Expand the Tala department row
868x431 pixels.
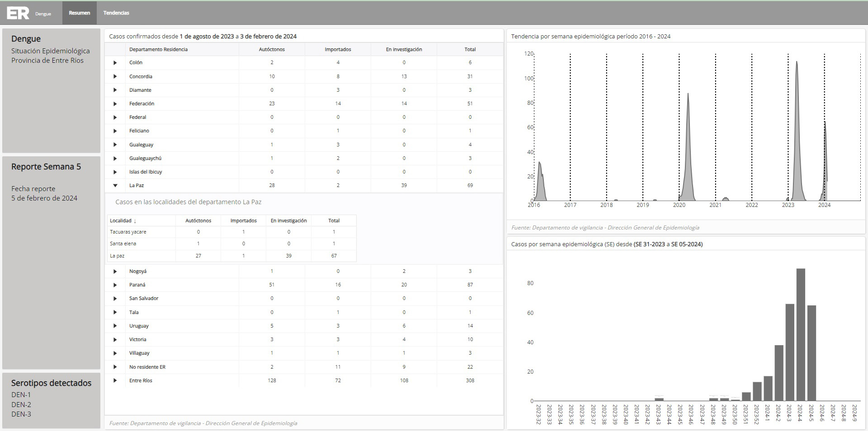(x=115, y=313)
